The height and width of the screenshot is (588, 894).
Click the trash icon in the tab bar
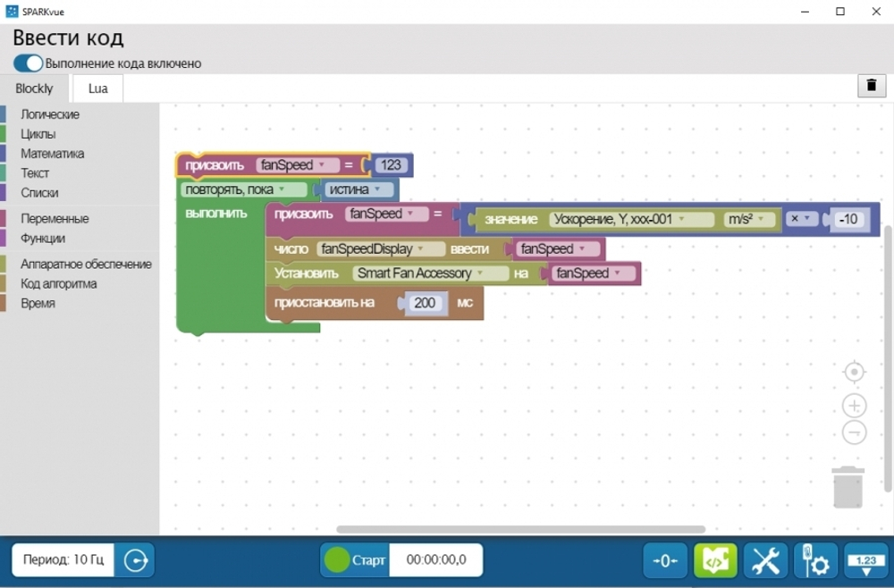tap(871, 85)
